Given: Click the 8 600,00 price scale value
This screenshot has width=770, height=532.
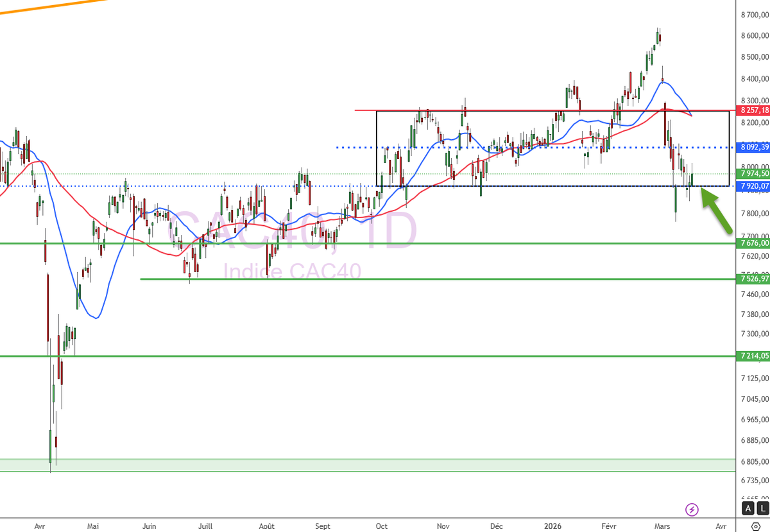Looking at the screenshot, I should tap(755, 36).
